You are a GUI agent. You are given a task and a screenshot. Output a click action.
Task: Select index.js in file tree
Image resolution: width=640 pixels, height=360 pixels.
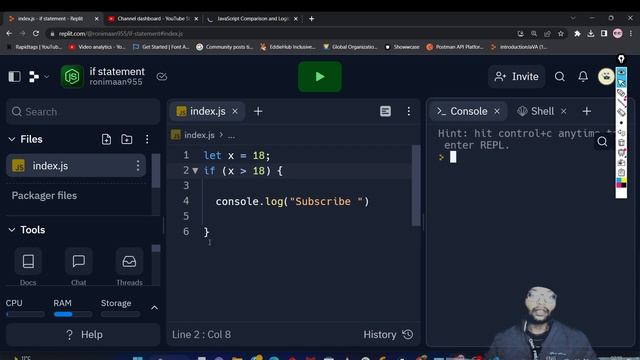point(76,166)
